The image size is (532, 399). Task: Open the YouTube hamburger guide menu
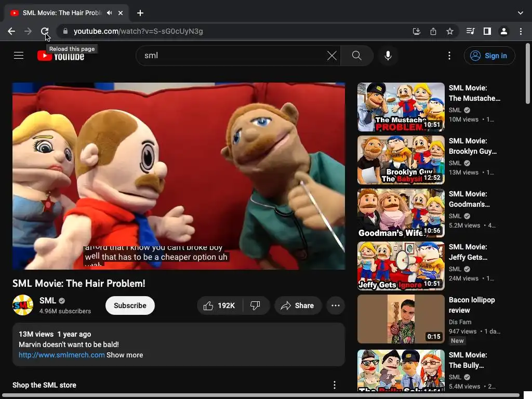(19, 55)
